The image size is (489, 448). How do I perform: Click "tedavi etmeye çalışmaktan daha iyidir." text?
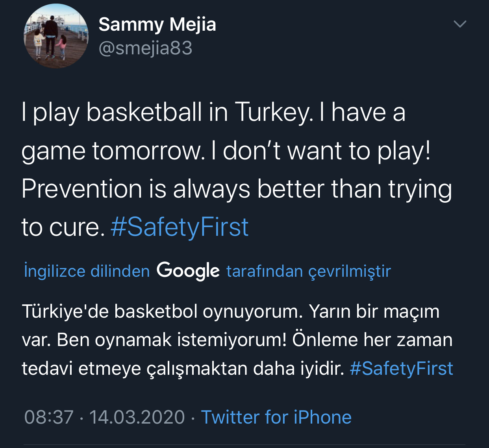183,368
